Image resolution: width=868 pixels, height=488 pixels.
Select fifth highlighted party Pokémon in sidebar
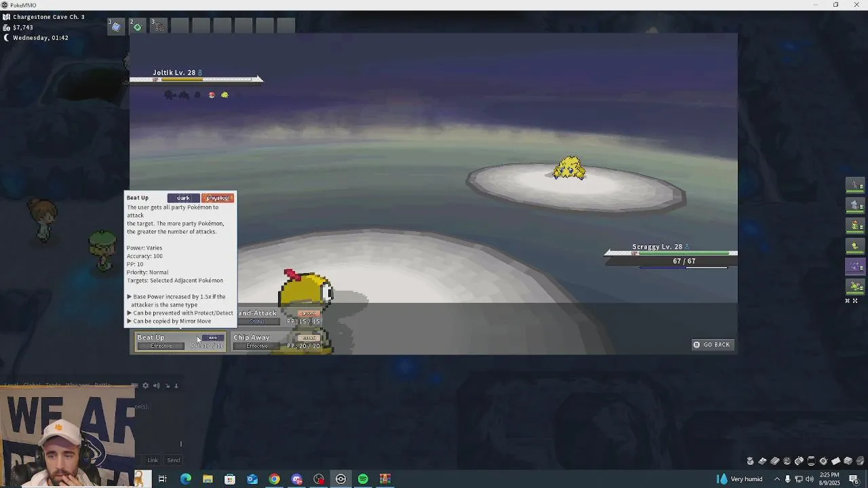tap(855, 266)
